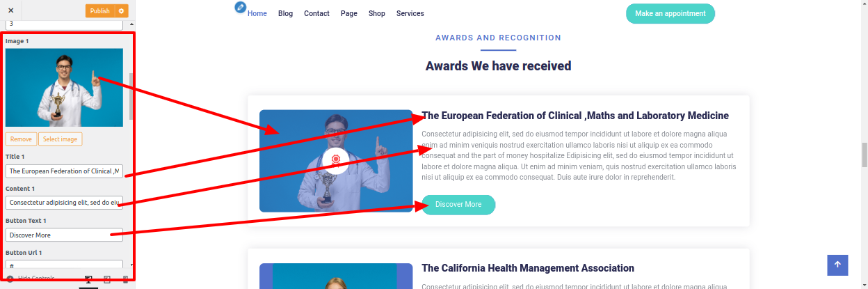The width and height of the screenshot is (868, 289).
Task: Click the Image 1 doctor thumbnail
Action: pyautogui.click(x=64, y=88)
